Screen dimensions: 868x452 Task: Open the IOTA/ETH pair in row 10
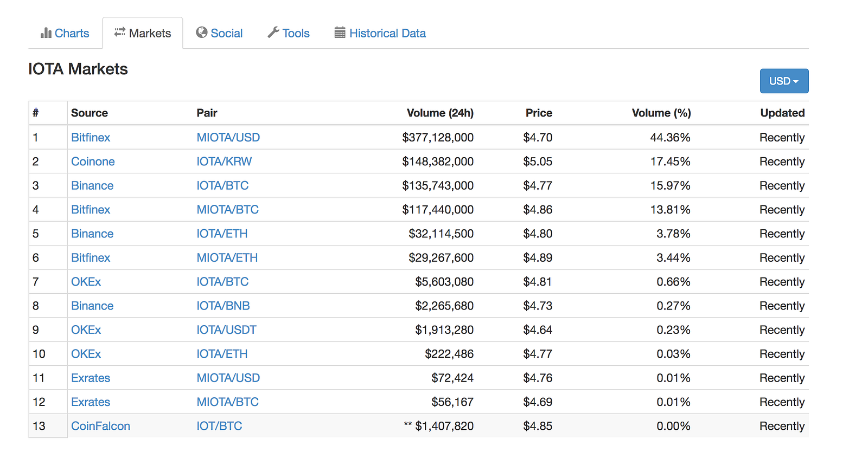click(222, 354)
